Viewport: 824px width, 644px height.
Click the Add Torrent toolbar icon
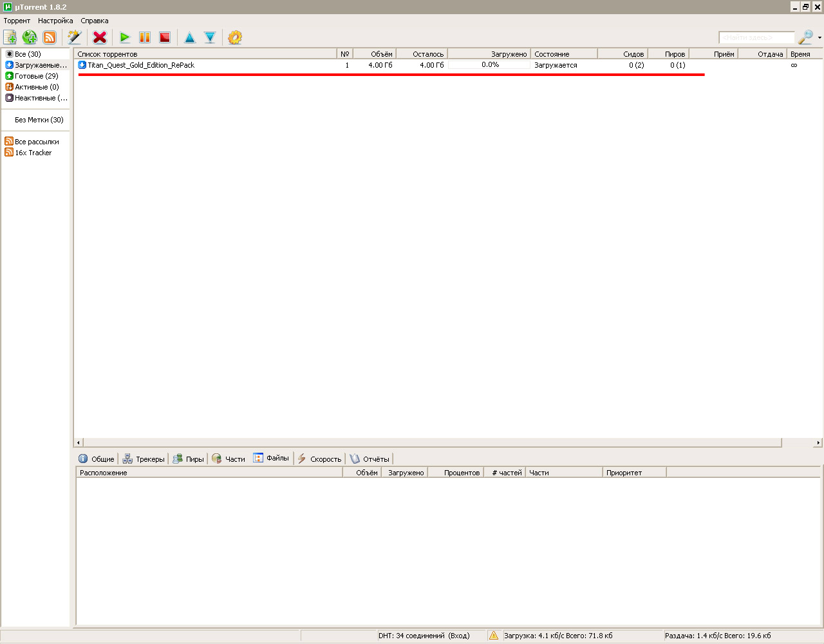[10, 37]
